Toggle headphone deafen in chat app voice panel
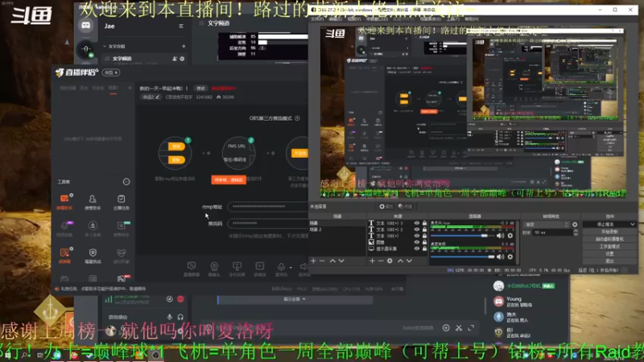644x362 pixels. (180, 317)
